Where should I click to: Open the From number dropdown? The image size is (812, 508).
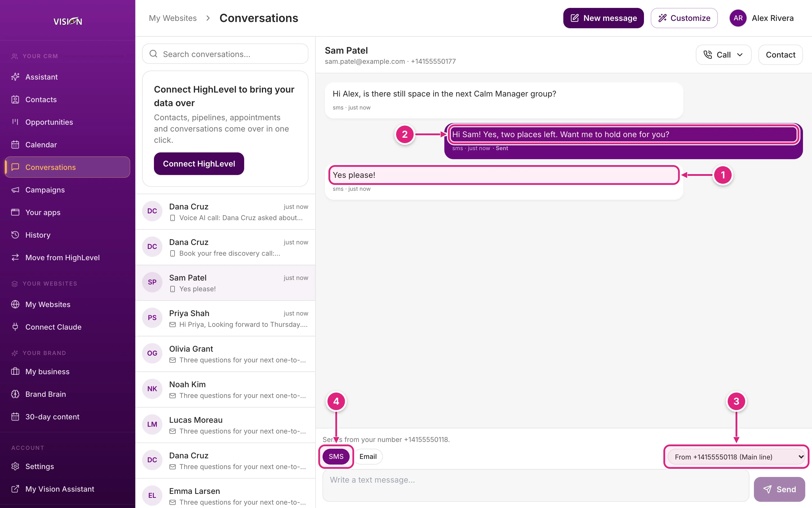coord(736,457)
